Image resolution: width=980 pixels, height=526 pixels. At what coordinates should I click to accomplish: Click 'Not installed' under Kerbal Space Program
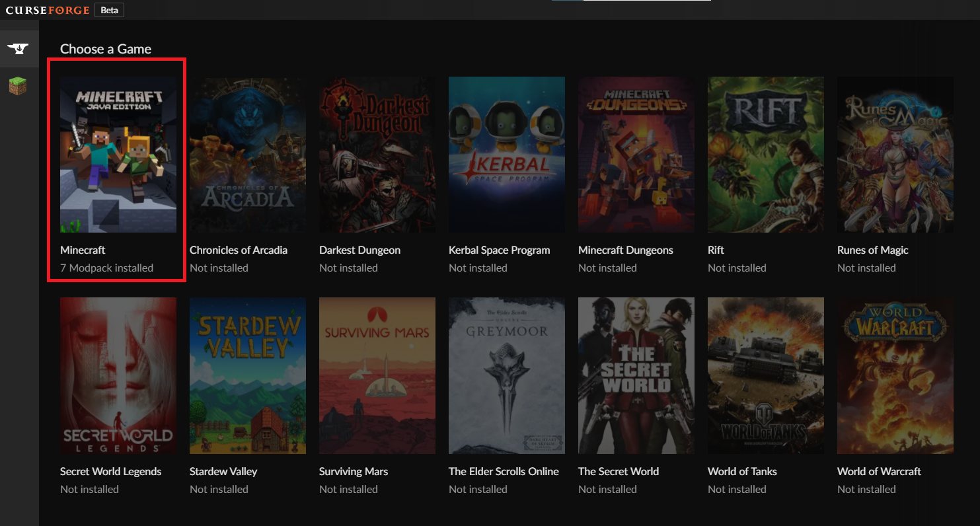478,268
